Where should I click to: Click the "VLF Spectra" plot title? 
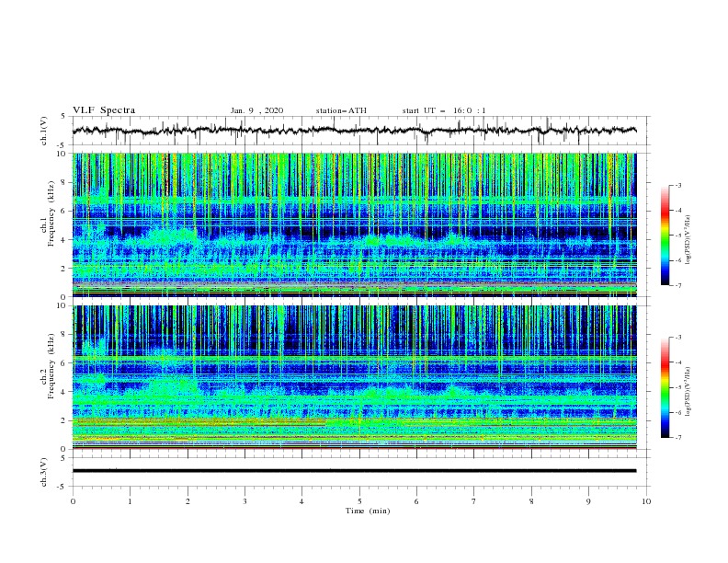[104, 110]
